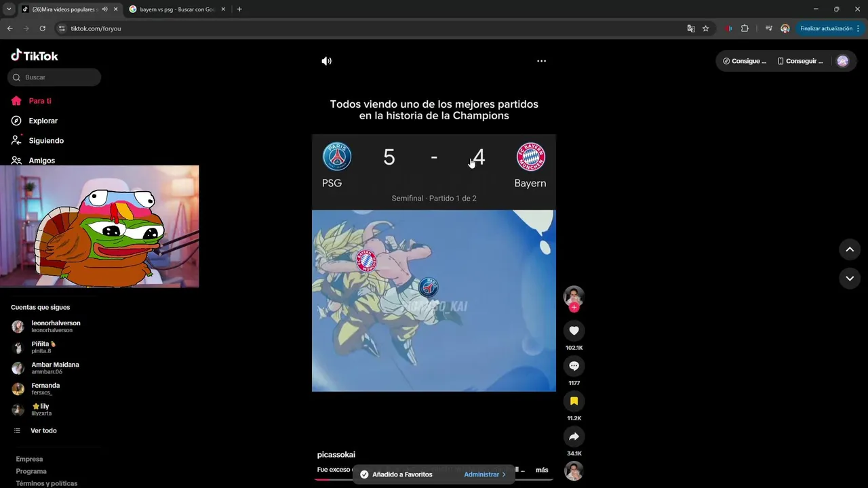Open the Programa footer link
This screenshot has height=488, width=868.
pos(31,471)
